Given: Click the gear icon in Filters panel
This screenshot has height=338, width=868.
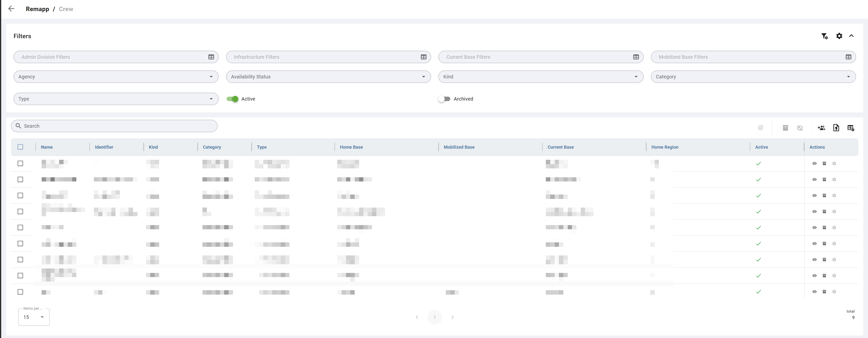Looking at the screenshot, I should tap(839, 36).
